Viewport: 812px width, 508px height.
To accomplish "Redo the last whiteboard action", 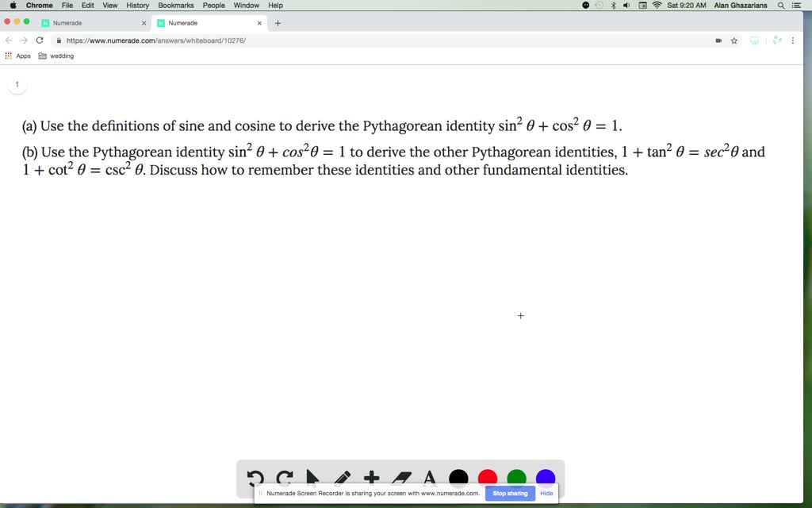I will point(284,478).
